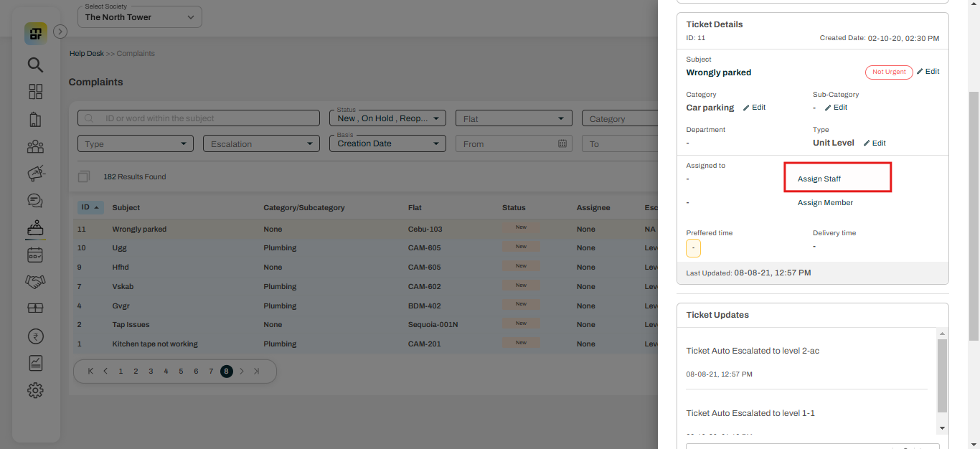The image size is (980, 449).
Task: Toggle the select-all checkbox above the results list
Action: (x=83, y=176)
